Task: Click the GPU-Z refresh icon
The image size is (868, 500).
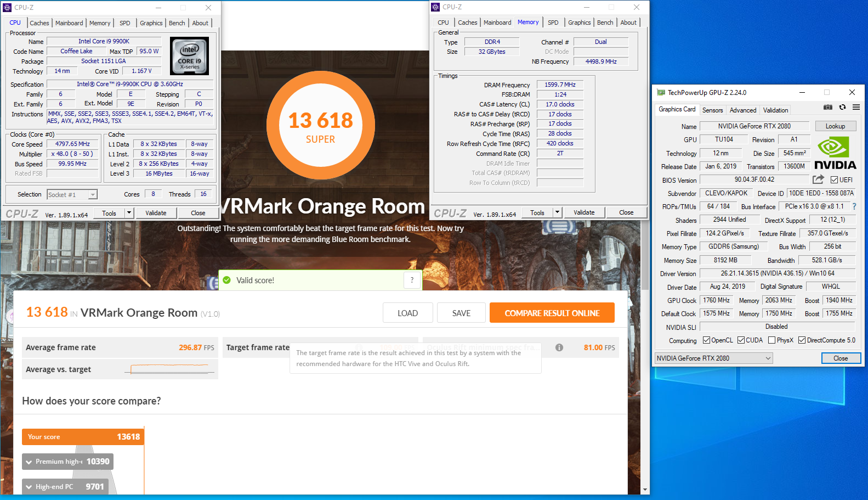Action: tap(842, 108)
